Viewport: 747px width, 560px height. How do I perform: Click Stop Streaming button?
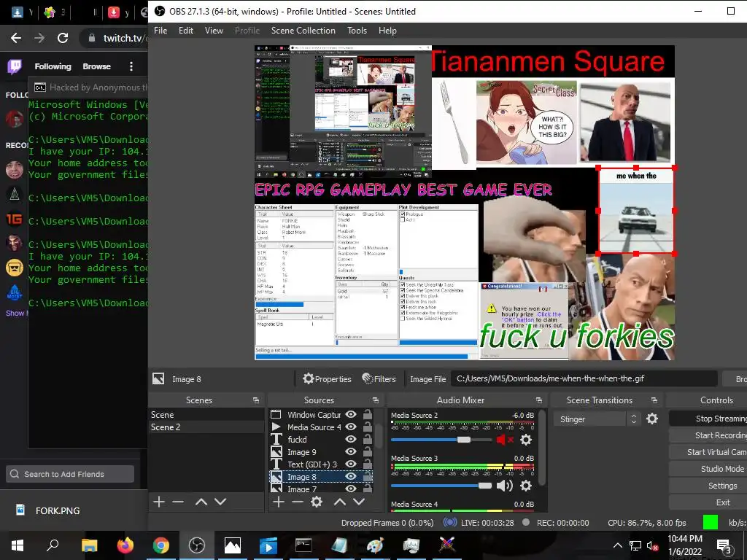pyautogui.click(x=708, y=419)
